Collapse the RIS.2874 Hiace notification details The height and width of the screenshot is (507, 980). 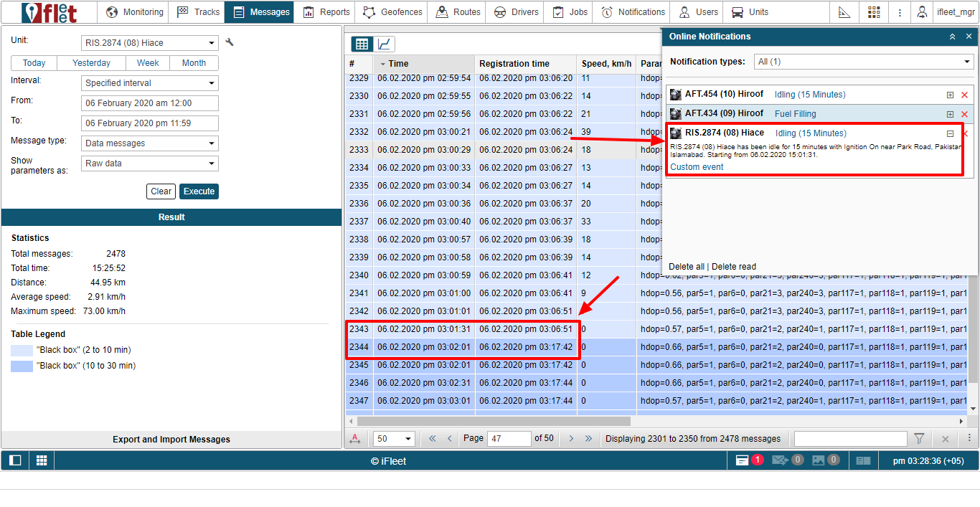click(950, 133)
